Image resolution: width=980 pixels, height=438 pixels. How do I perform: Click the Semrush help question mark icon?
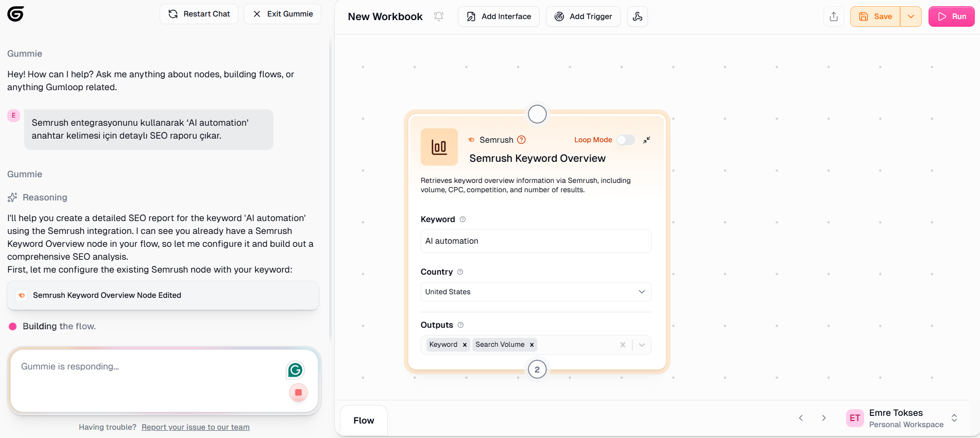(521, 140)
